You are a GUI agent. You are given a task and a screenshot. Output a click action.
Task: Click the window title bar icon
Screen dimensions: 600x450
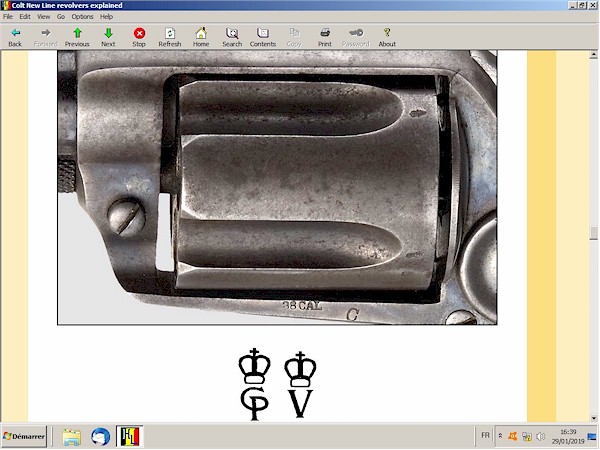point(6,5)
